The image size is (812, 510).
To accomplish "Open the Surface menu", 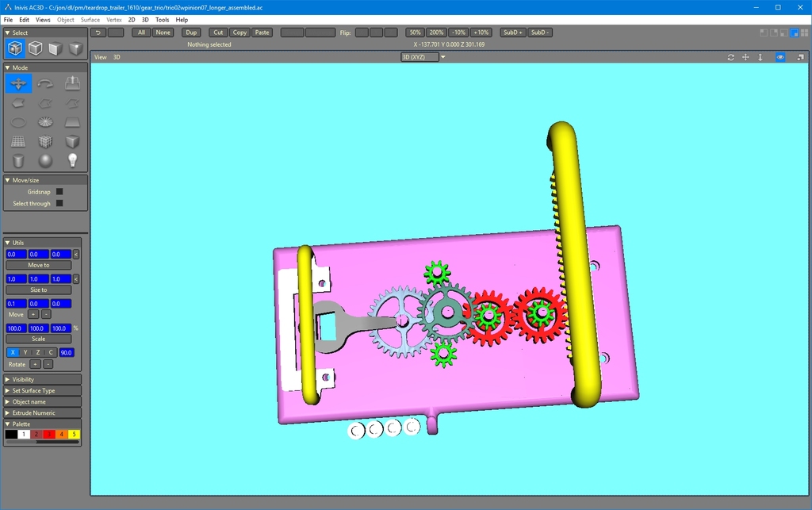I will click(90, 20).
